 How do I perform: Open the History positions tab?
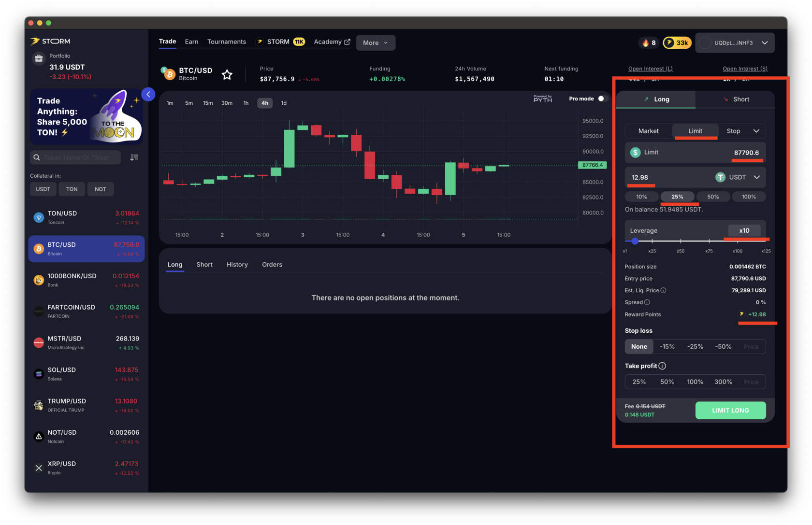coord(237,265)
